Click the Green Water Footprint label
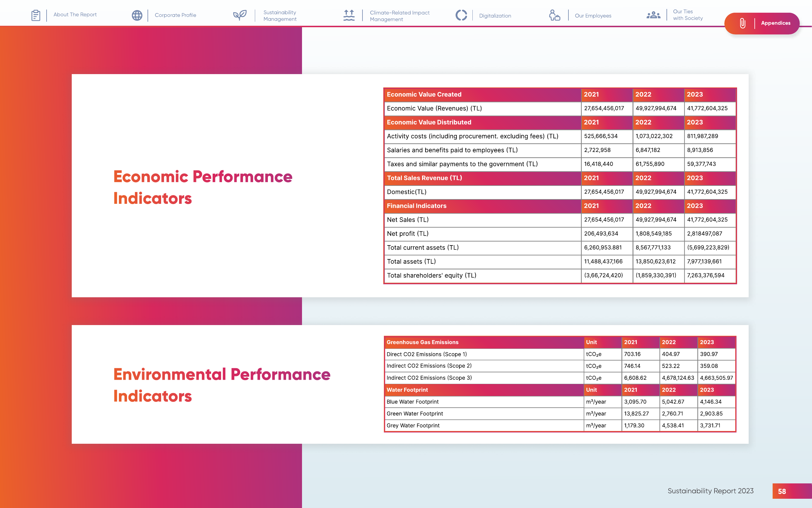This screenshot has height=508, width=812. tap(415, 414)
